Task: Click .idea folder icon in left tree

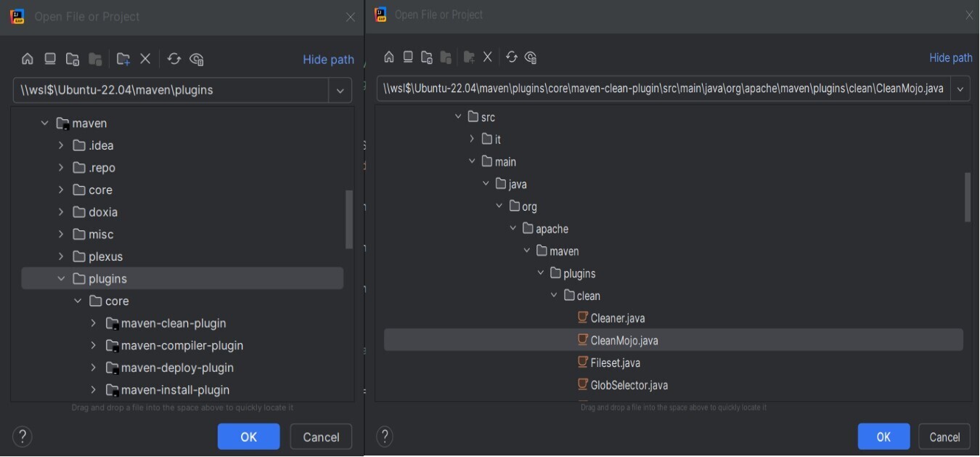Action: click(80, 145)
